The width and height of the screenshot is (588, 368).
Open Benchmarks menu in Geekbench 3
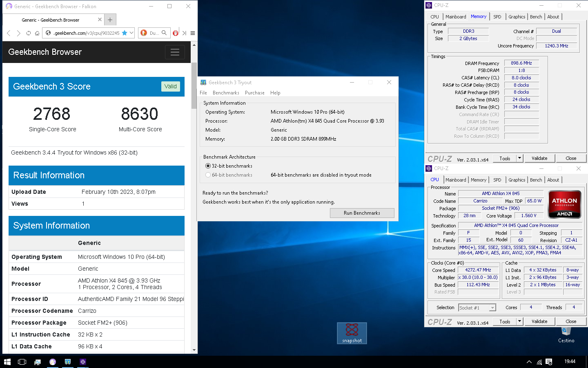click(x=226, y=93)
